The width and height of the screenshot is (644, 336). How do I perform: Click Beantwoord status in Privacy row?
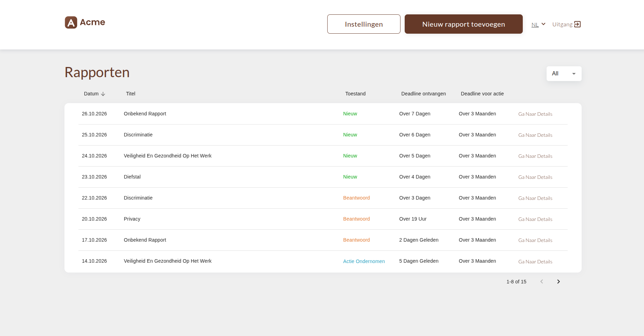click(356, 219)
